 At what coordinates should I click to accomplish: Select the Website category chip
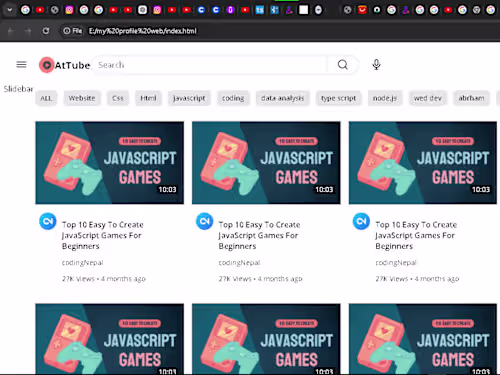coord(82,98)
